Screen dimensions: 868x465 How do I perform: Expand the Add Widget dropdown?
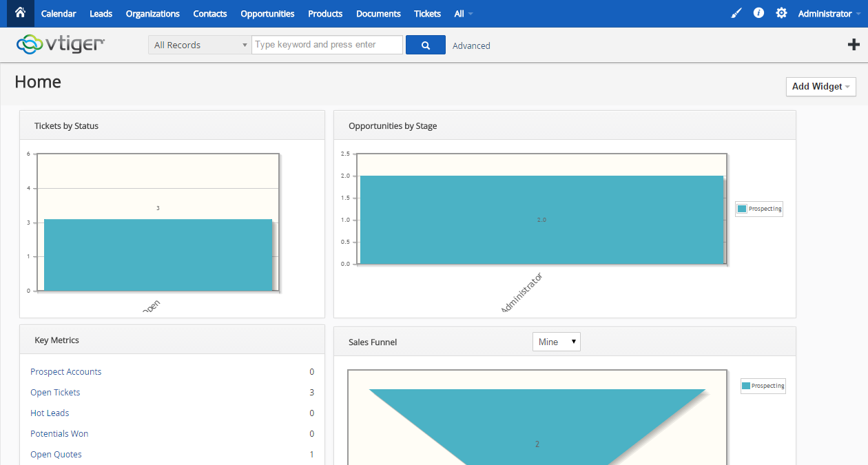click(820, 86)
